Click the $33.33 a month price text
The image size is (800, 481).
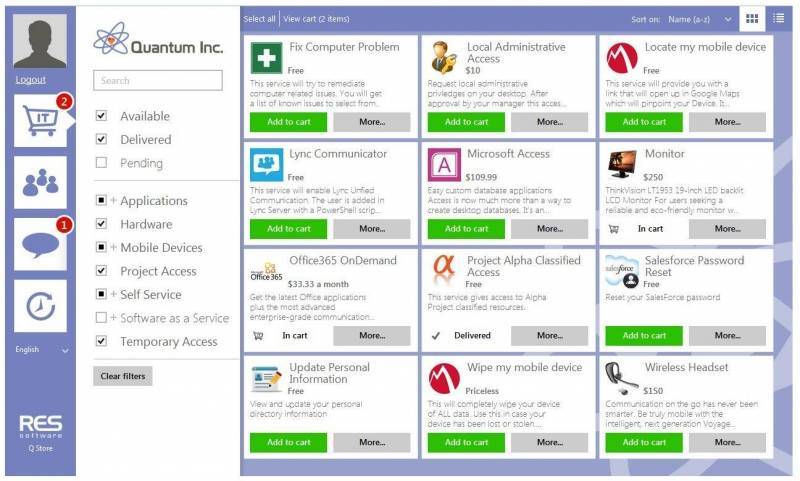pyautogui.click(x=318, y=284)
